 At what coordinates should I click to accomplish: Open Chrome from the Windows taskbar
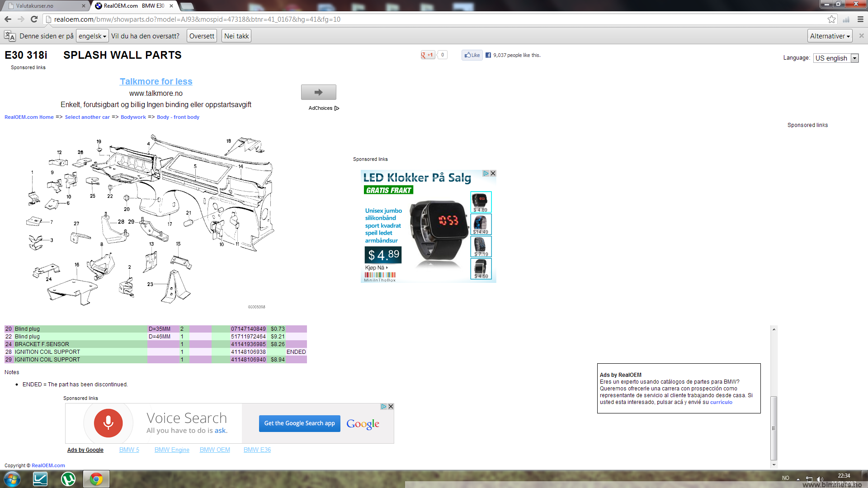96,479
